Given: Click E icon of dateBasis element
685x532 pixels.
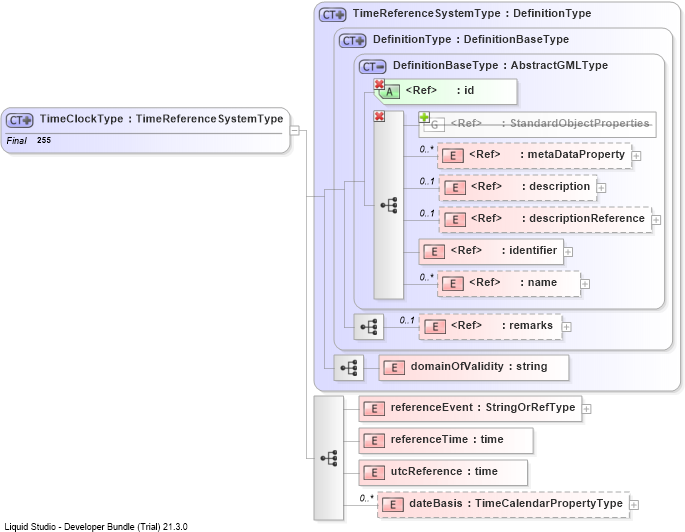Looking at the screenshot, I should point(392,504).
